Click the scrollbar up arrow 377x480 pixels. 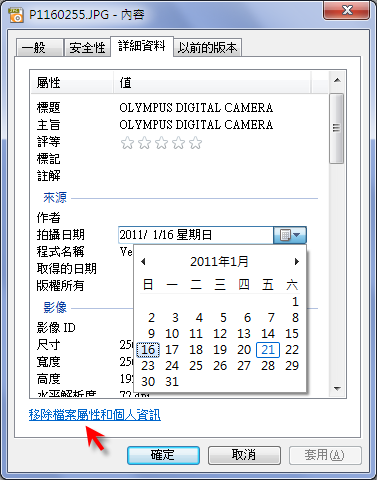pyautogui.click(x=337, y=80)
